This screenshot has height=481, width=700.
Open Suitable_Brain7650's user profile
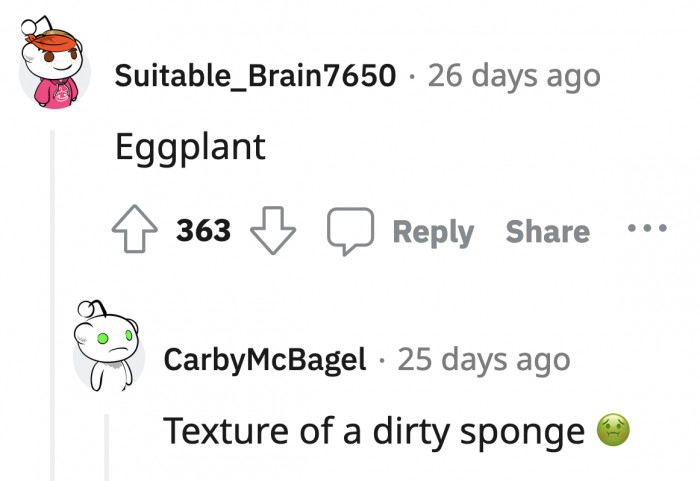pos(255,75)
